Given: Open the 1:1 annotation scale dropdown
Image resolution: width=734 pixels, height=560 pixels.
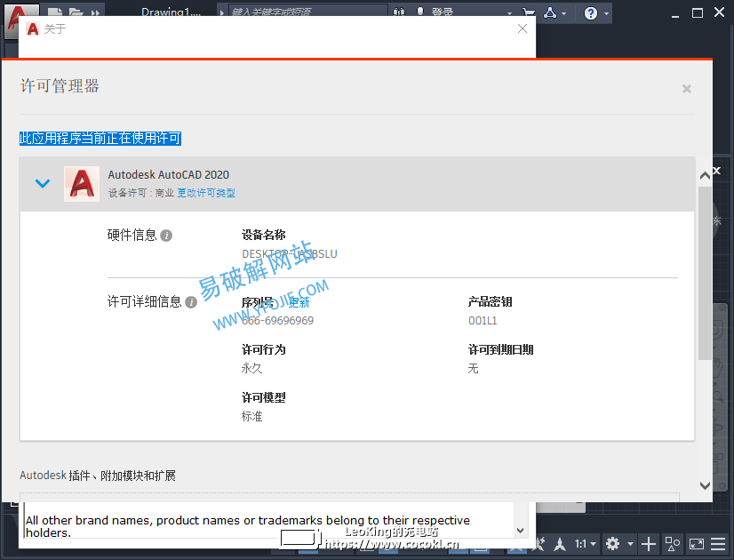Looking at the screenshot, I should coord(585,544).
